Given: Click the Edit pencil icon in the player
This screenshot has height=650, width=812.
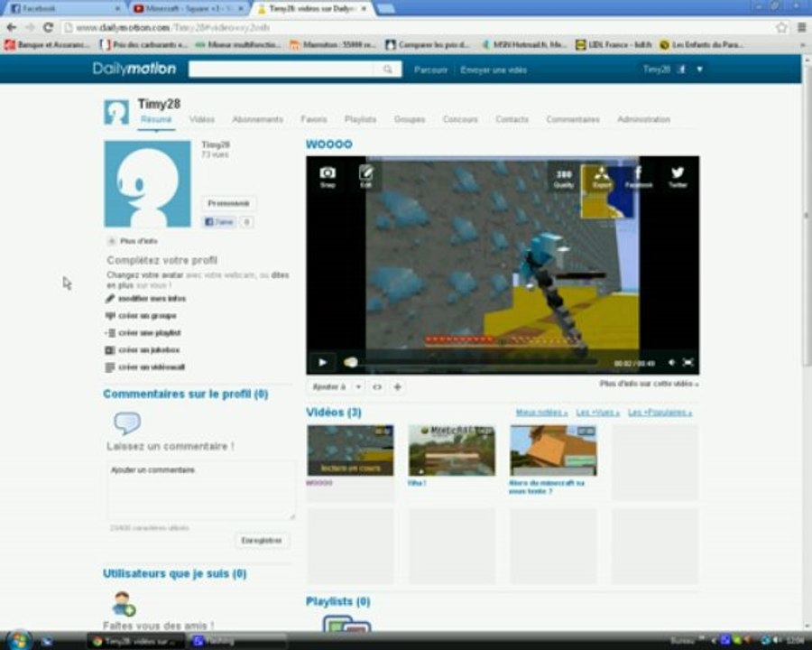Looking at the screenshot, I should pos(365,176).
